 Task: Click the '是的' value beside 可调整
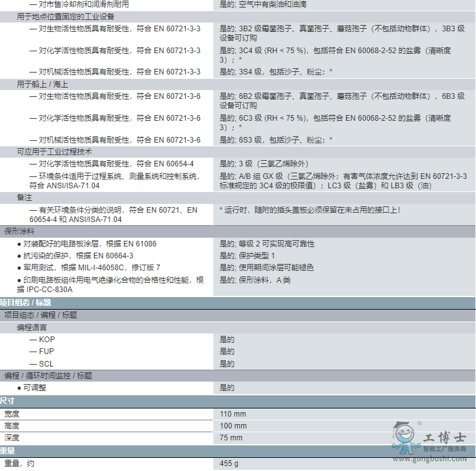(x=227, y=388)
